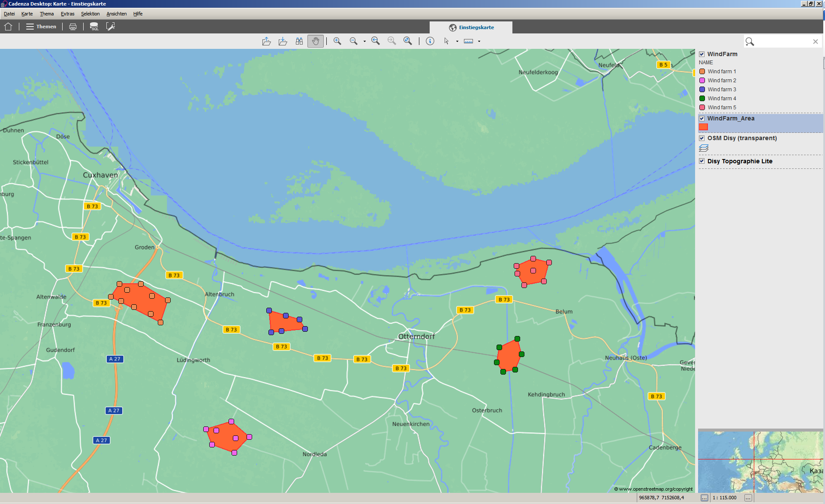The height and width of the screenshot is (504, 825).
Task: Open the Hilfe menu
Action: tap(138, 14)
